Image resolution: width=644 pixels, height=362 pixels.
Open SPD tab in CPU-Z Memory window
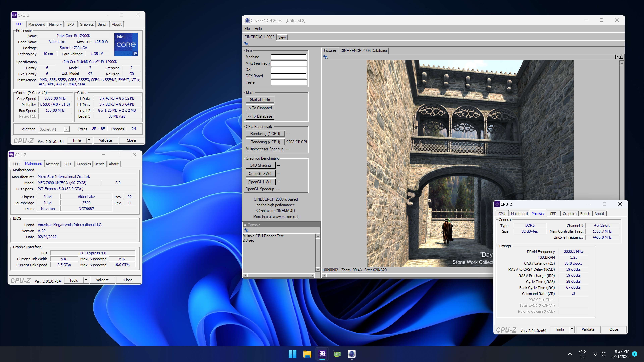[x=553, y=214]
